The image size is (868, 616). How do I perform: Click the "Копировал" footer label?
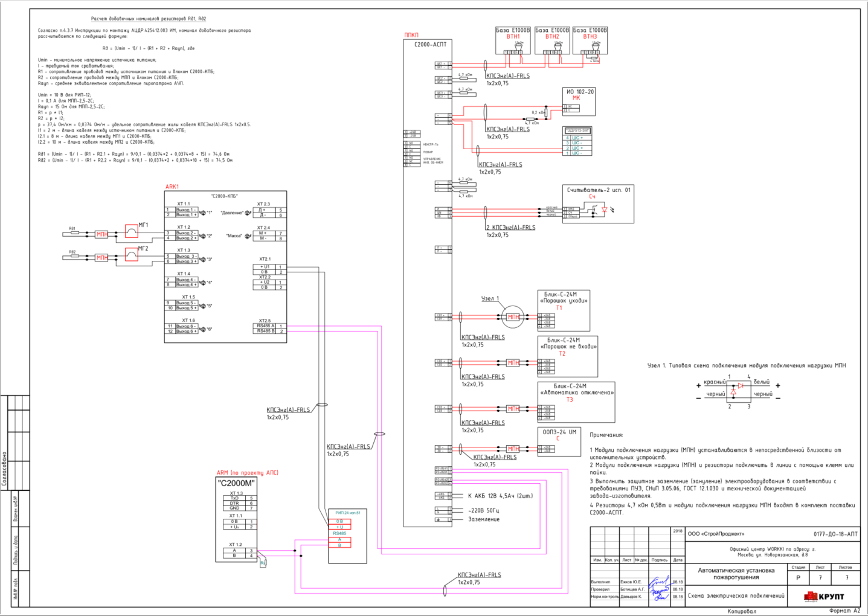[742, 611]
